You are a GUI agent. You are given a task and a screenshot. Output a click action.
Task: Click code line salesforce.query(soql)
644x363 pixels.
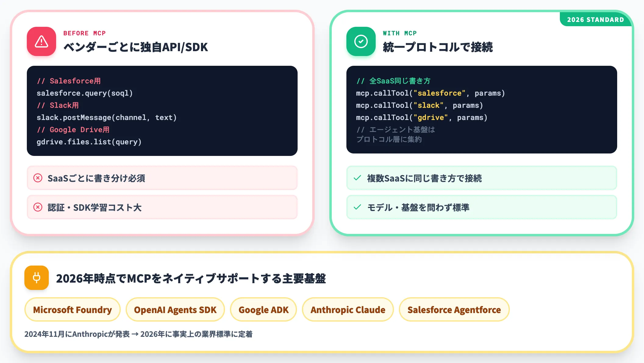pos(85,93)
